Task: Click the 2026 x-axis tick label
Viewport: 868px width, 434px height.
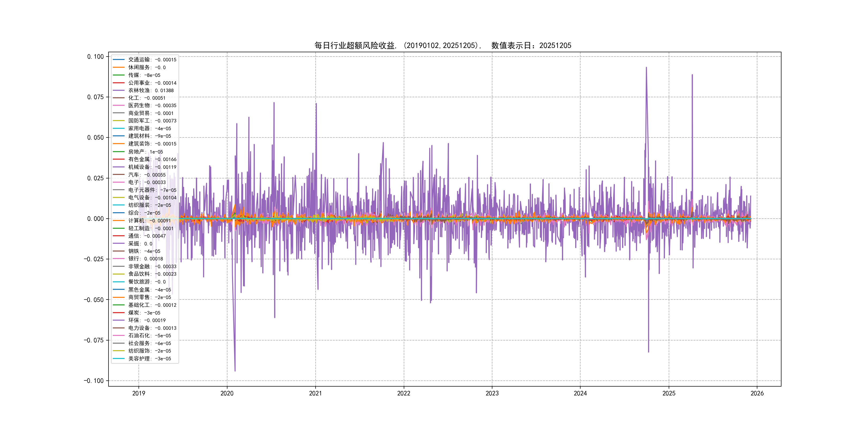Action: coord(757,393)
